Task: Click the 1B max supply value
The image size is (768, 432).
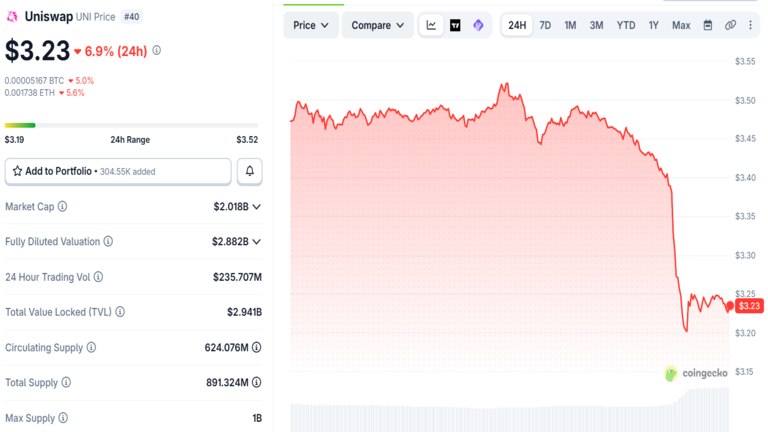Action: click(x=257, y=418)
